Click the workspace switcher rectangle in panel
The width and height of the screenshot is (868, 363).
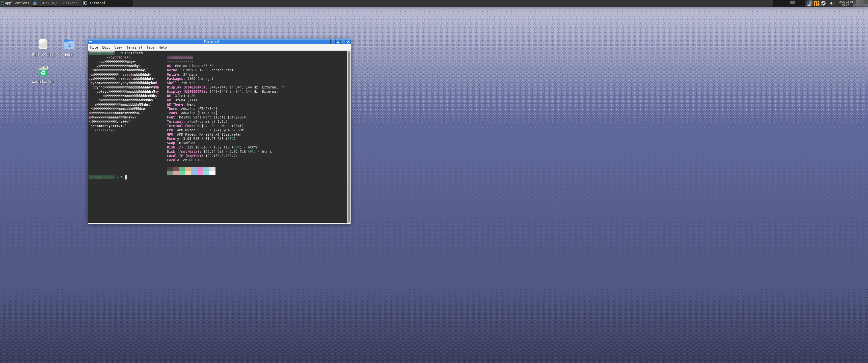(x=793, y=3)
